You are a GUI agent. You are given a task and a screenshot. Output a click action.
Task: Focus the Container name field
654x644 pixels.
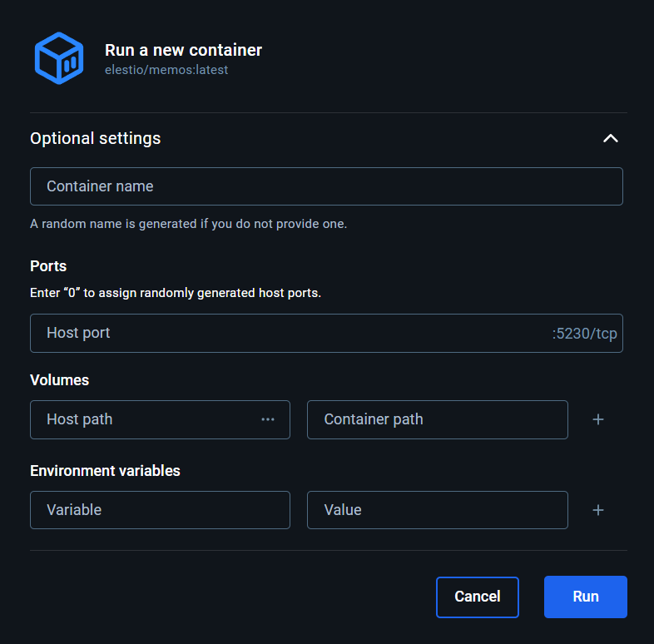click(x=326, y=186)
